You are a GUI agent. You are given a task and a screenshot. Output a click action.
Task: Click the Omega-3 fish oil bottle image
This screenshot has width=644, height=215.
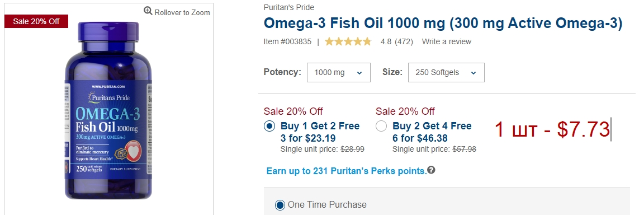click(108, 111)
